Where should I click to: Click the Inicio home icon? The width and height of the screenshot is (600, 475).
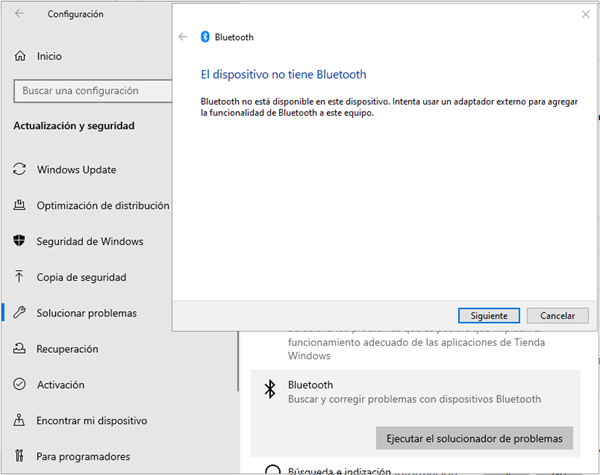coord(20,56)
